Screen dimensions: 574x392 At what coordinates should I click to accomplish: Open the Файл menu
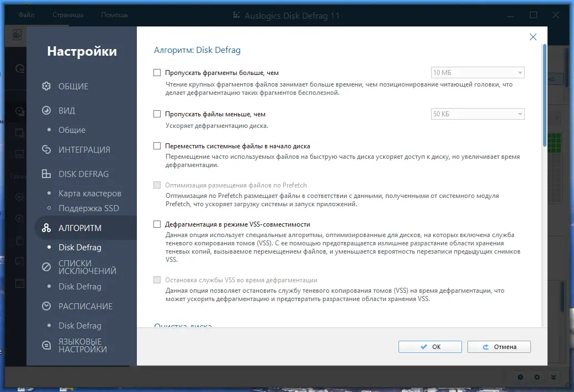point(26,15)
